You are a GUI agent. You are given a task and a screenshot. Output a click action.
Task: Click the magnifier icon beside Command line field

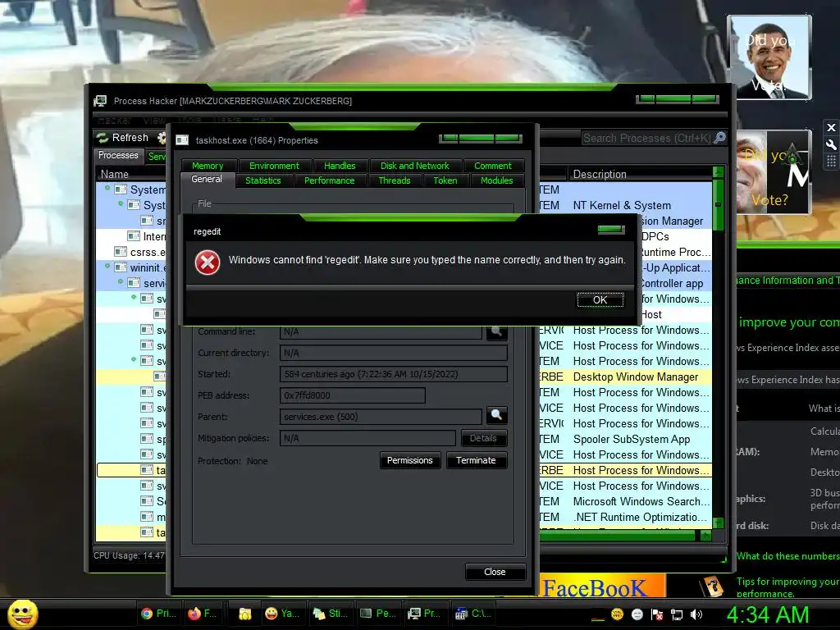coord(496,331)
